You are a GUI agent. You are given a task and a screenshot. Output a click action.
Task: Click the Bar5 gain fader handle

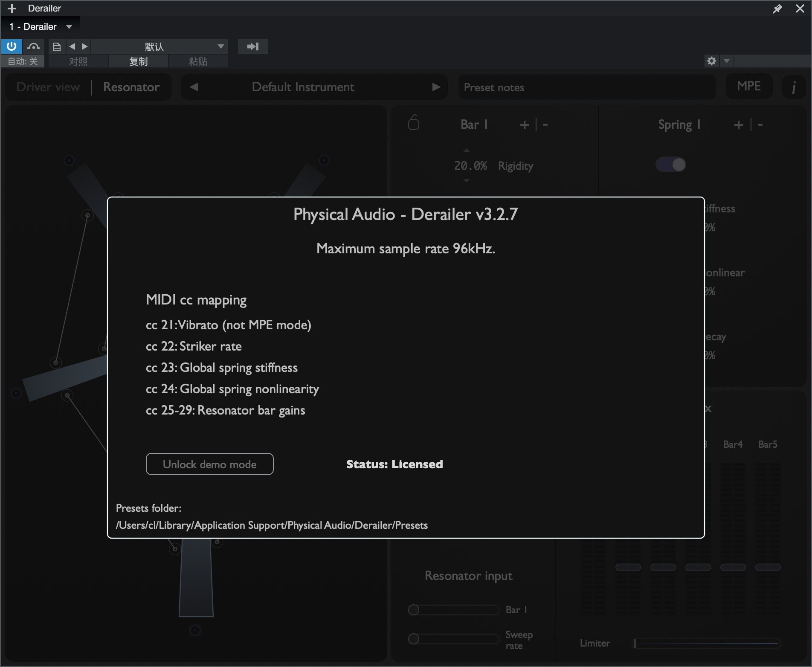[768, 567]
